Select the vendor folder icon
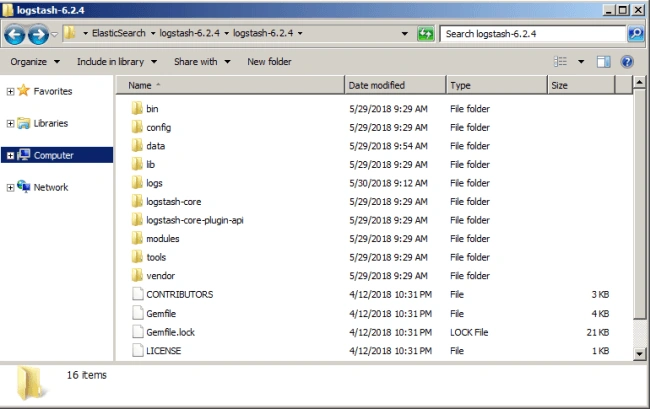The width and height of the screenshot is (650, 409). pyautogui.click(x=137, y=276)
